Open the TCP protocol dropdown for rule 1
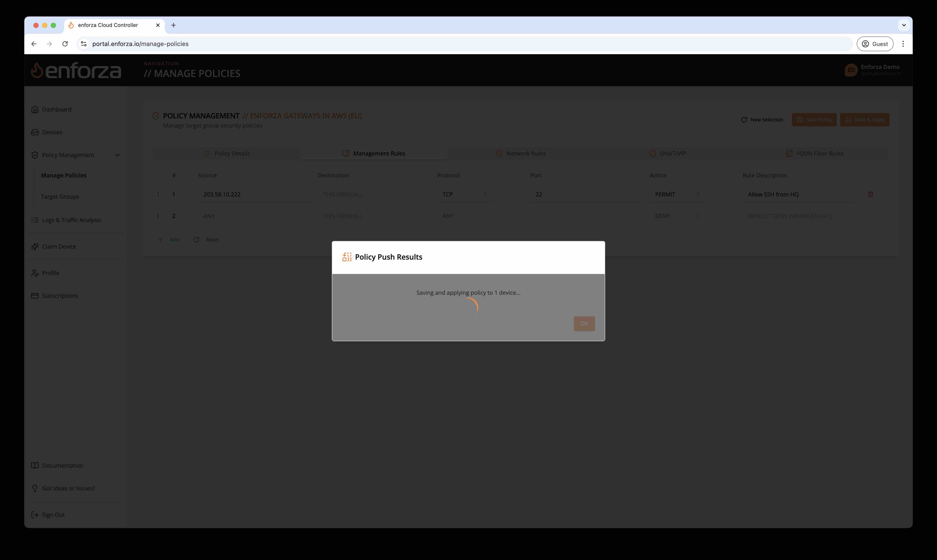937x560 pixels. point(465,194)
